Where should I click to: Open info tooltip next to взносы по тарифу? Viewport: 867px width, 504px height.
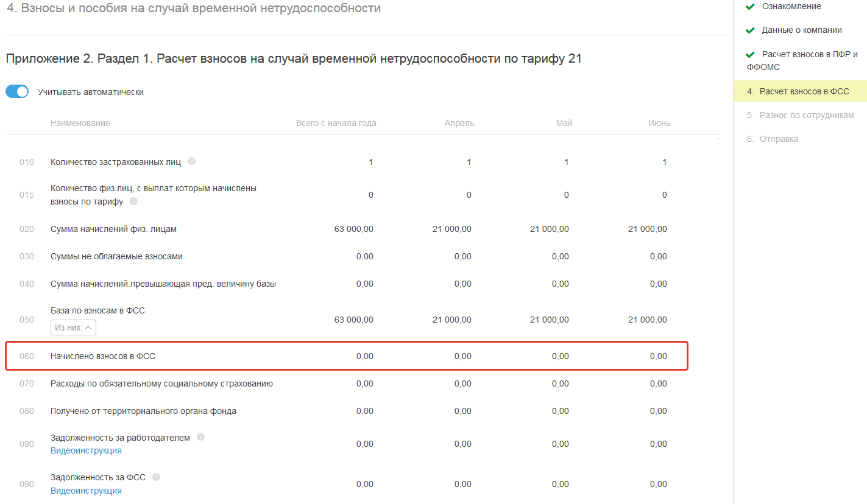coord(134,201)
